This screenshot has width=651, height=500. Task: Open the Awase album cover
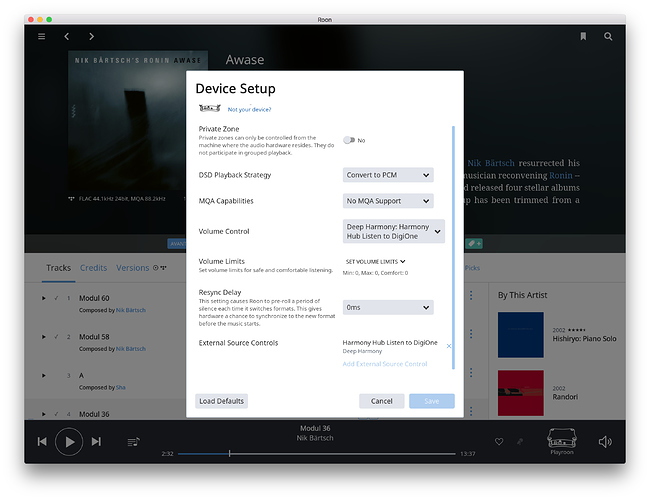138,120
